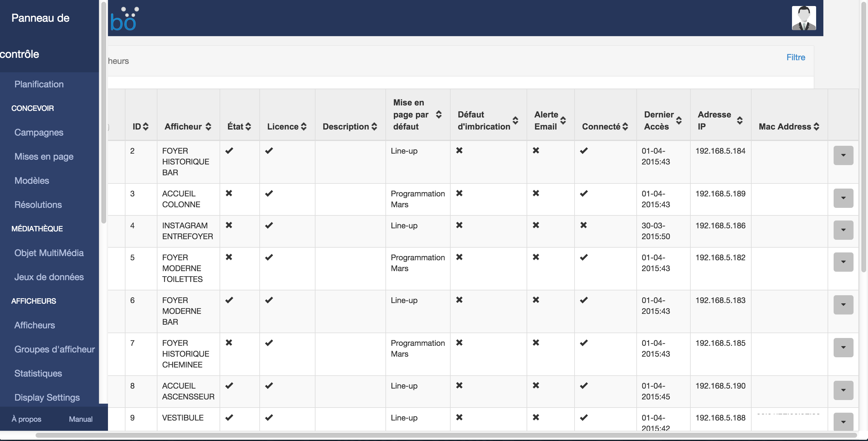
Task: Sort by Afficheur column sort icon
Action: pyautogui.click(x=208, y=127)
